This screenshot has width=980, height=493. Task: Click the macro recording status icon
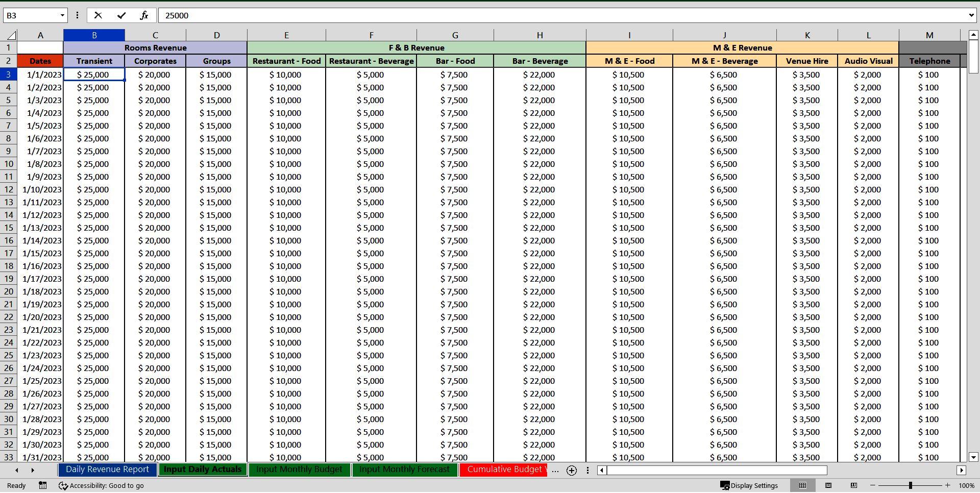(43, 485)
